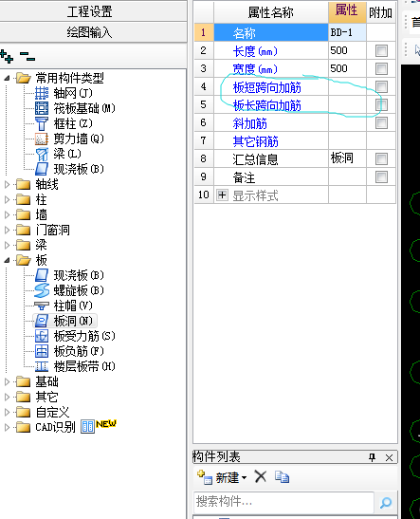
Task: Switch to the 工程设置 tab
Action: [x=93, y=11]
